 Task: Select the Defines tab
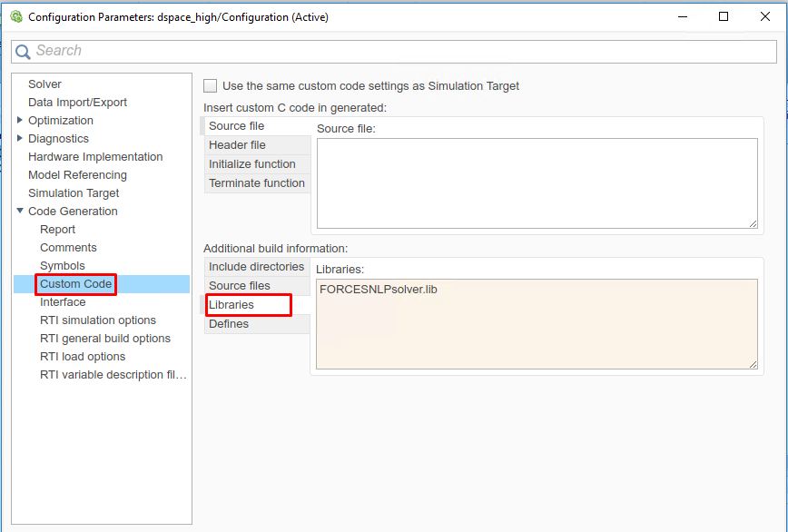228,324
